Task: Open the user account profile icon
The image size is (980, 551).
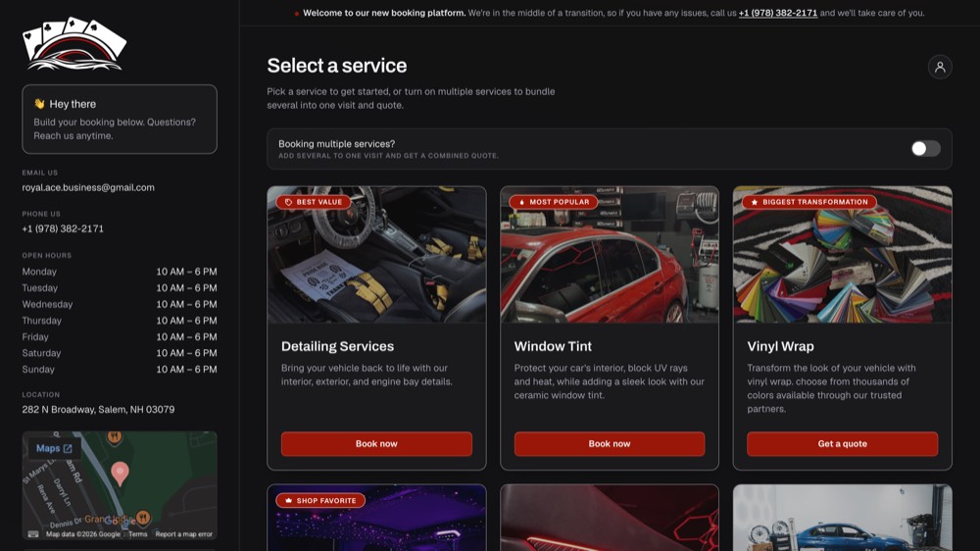Action: 940,67
